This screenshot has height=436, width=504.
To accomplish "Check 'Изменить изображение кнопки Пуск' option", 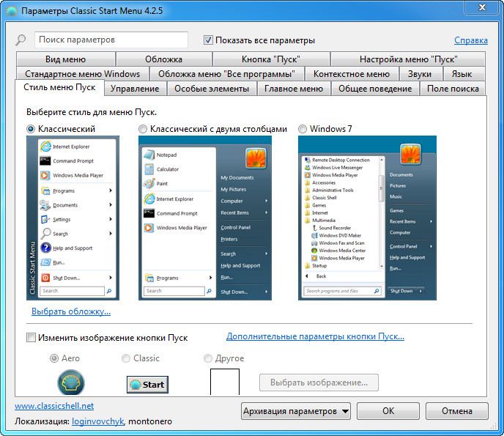I will (31, 338).
